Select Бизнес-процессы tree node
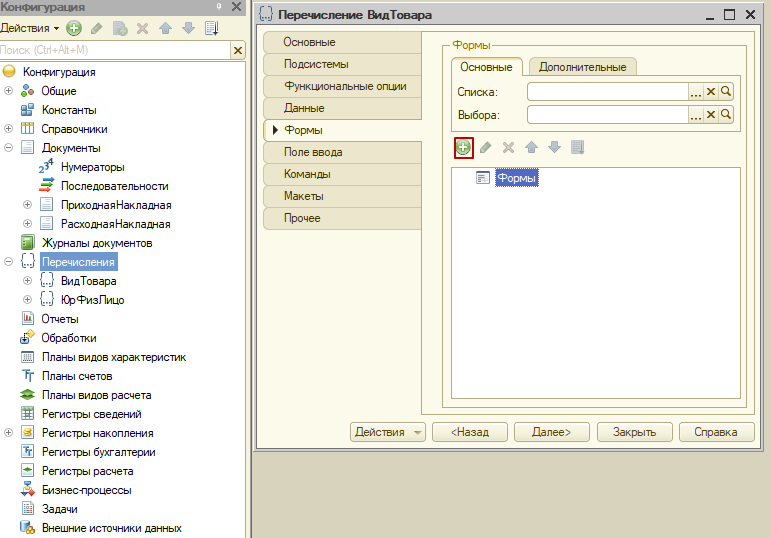Screen dimensions: 771x538 [x=87, y=490]
